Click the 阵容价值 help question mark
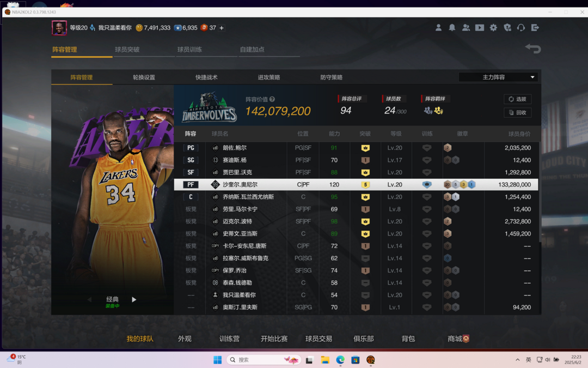Image resolution: width=588 pixels, height=368 pixels. (x=272, y=99)
